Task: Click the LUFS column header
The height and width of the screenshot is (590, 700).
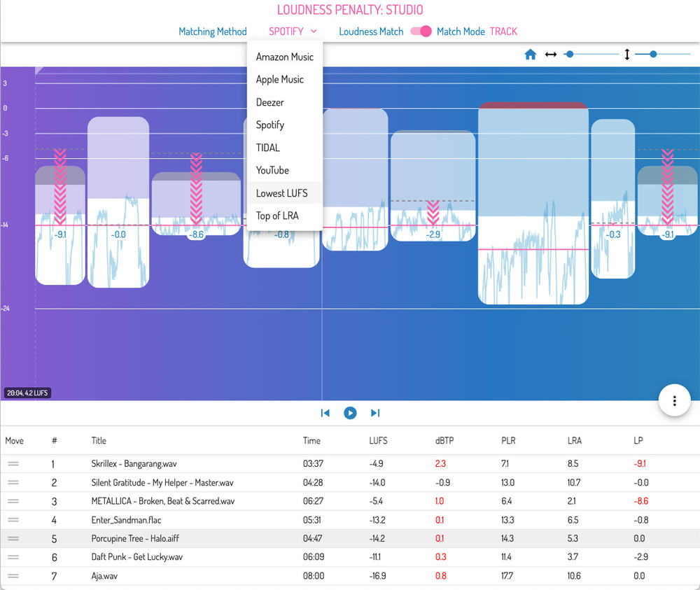Action: point(378,441)
